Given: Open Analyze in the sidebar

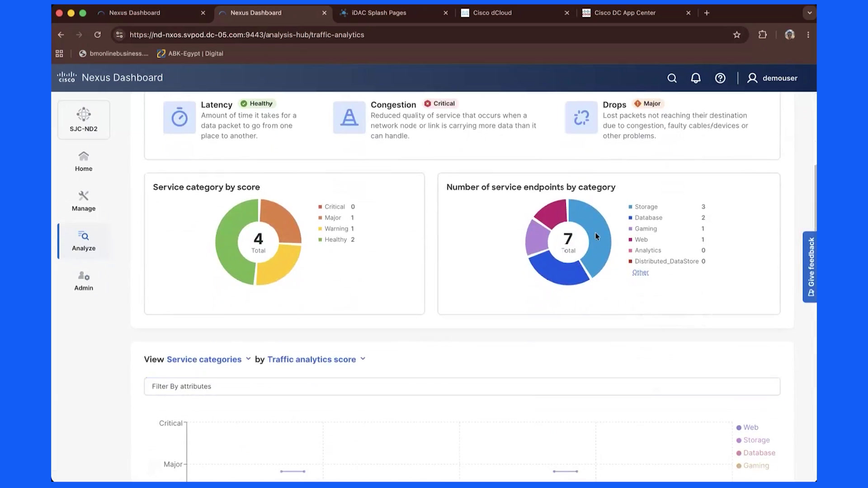Looking at the screenshot, I should point(84,241).
